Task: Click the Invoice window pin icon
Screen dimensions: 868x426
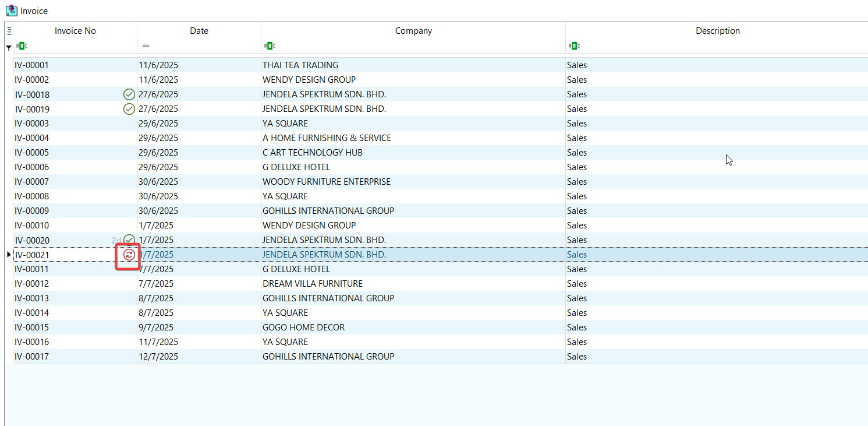Action: [x=11, y=10]
